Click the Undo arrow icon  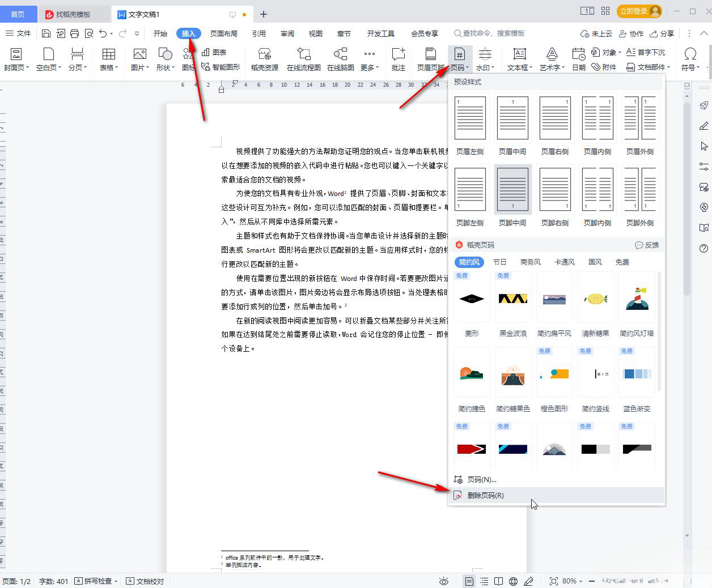click(x=103, y=33)
